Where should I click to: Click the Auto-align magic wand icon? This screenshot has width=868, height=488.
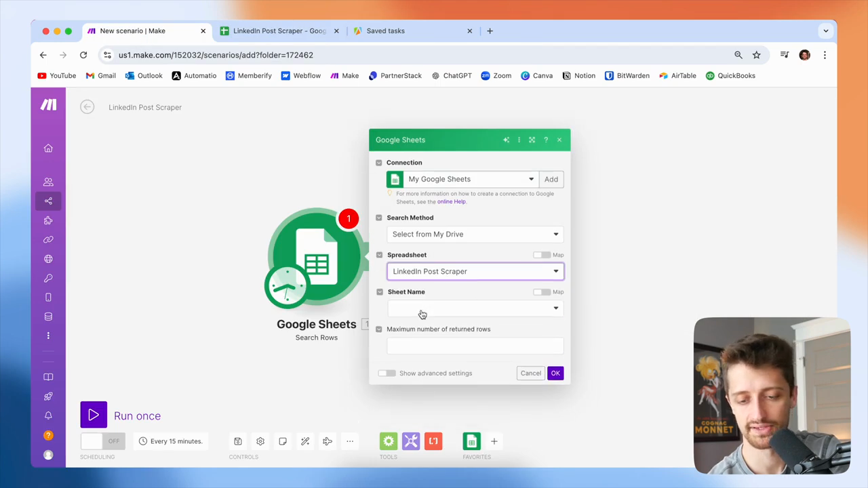pyautogui.click(x=305, y=441)
